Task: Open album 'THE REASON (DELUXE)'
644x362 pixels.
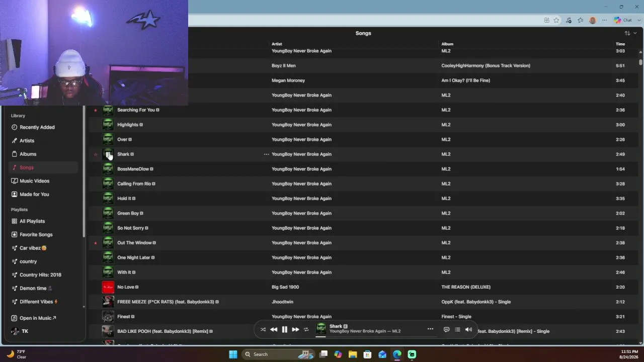Action: (466, 287)
